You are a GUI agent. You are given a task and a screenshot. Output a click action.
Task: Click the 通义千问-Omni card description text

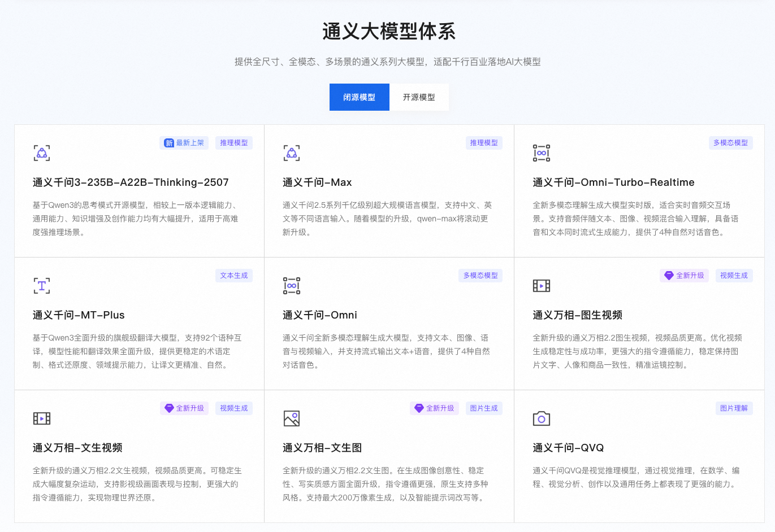[387, 351]
